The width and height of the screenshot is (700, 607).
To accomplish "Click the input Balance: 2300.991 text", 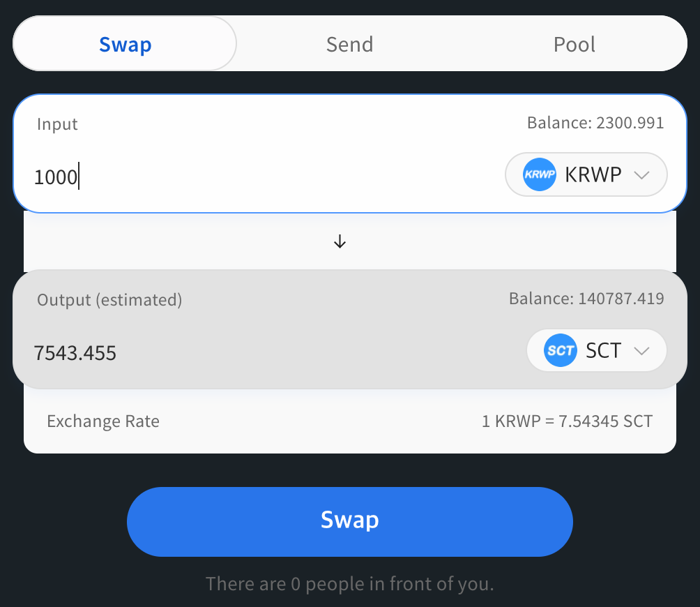I will pos(595,123).
